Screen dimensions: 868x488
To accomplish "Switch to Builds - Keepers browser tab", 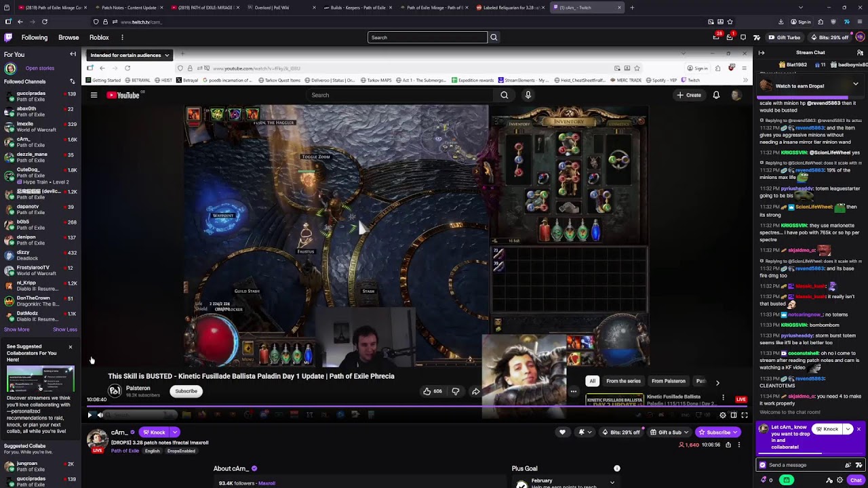I will 356,7.
